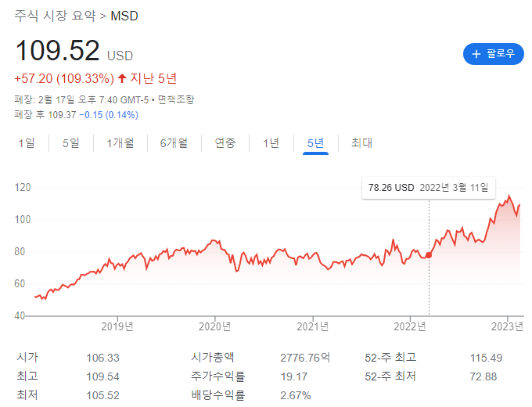The width and height of the screenshot is (532, 407).
Task: Click the 52-주 최저 label
Action: click(390, 376)
